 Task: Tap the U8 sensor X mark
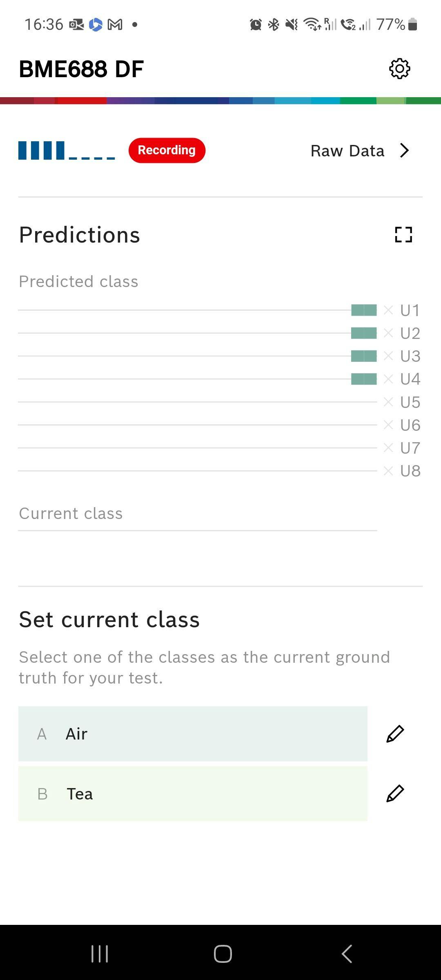tap(388, 471)
